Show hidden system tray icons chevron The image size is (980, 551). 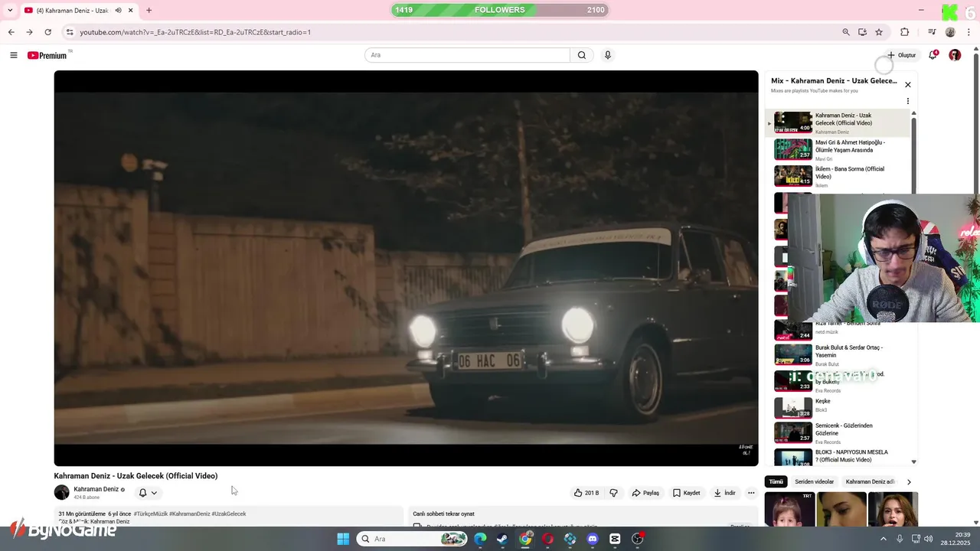click(884, 539)
